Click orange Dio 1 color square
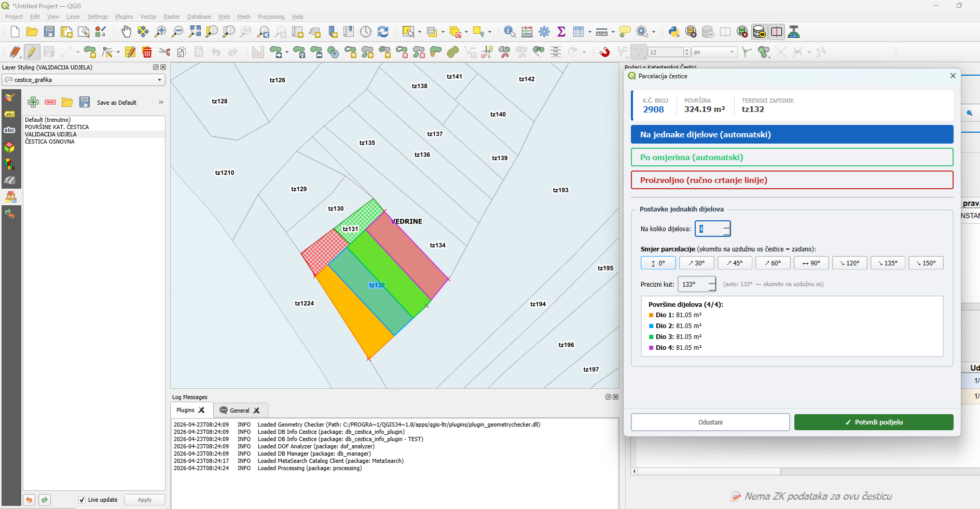 pyautogui.click(x=651, y=315)
